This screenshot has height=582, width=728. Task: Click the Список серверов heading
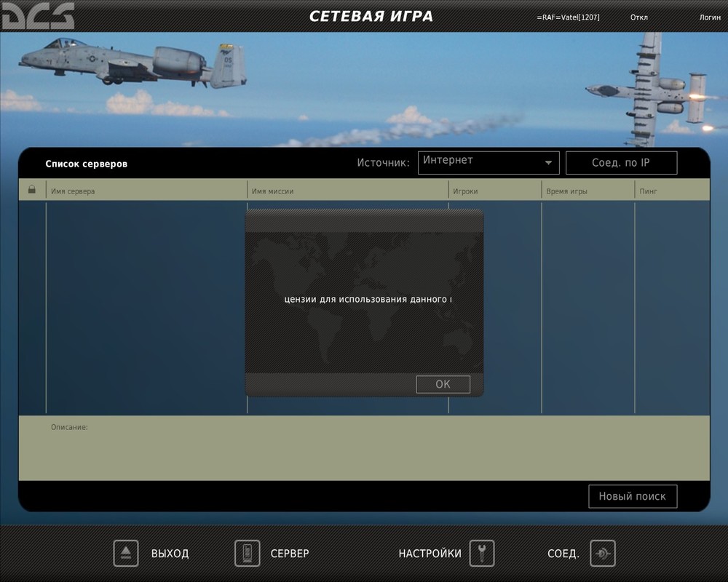pyautogui.click(x=87, y=164)
